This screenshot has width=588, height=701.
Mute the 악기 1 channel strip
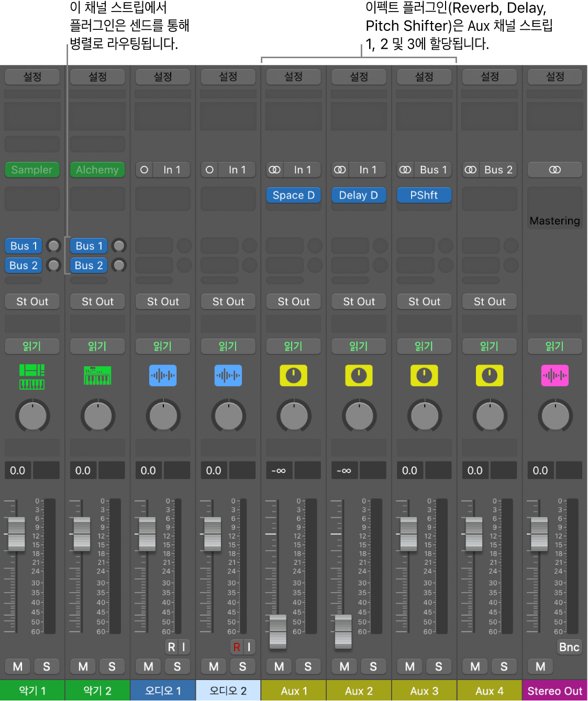[x=18, y=666]
